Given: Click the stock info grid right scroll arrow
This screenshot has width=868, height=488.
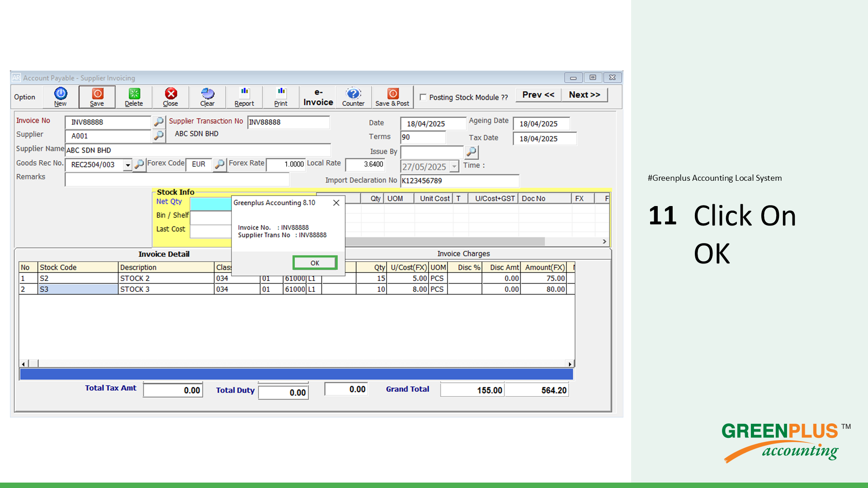Looking at the screenshot, I should (x=604, y=242).
